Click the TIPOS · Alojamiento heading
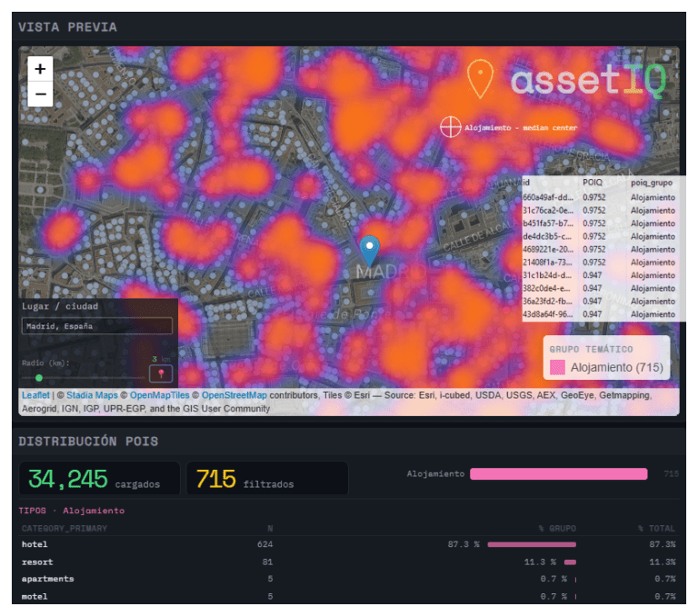 (x=71, y=511)
